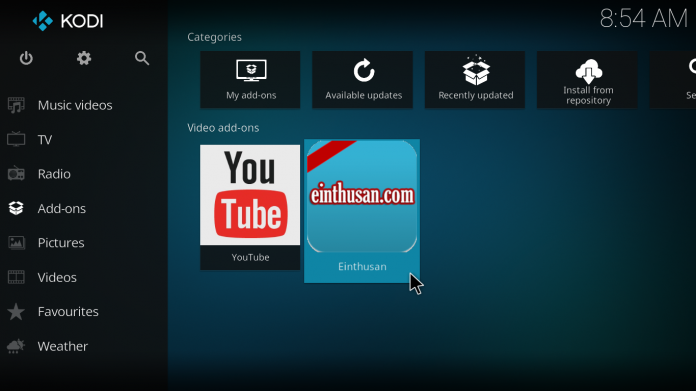Open Recently updated category

point(475,79)
